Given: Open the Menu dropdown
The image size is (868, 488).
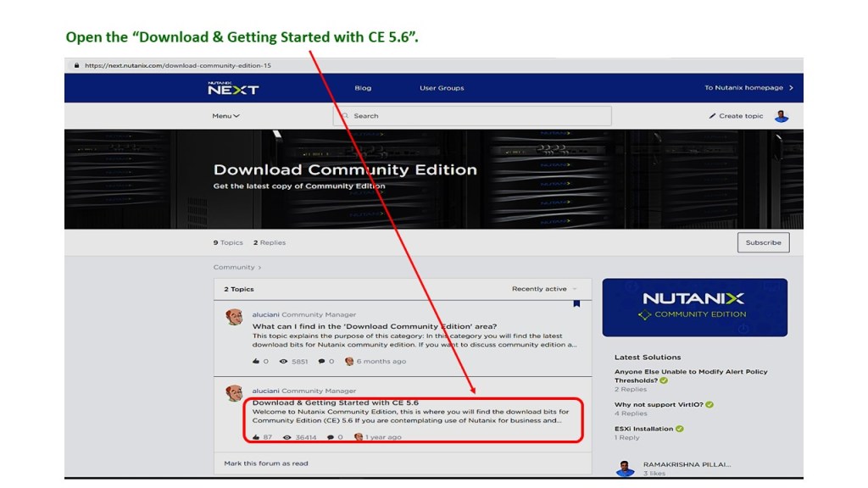Looking at the screenshot, I should 225,116.
